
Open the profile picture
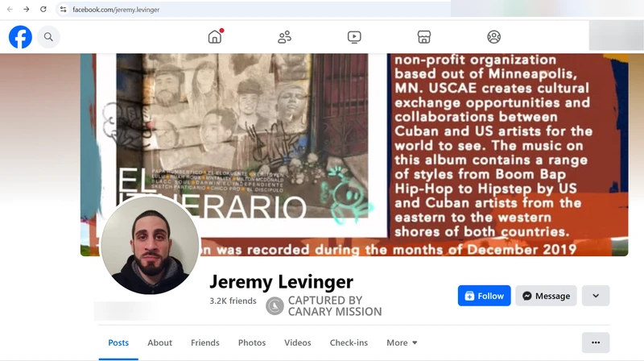pos(150,246)
